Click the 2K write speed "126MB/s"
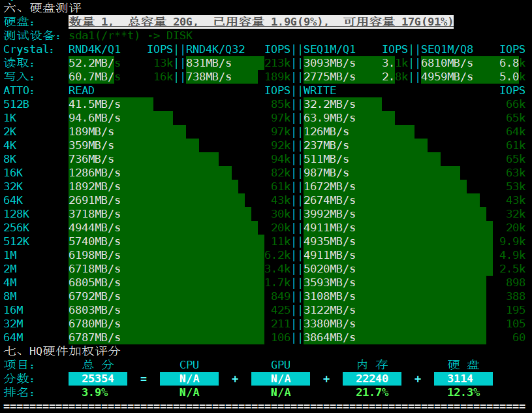532x413 pixels. (x=326, y=132)
